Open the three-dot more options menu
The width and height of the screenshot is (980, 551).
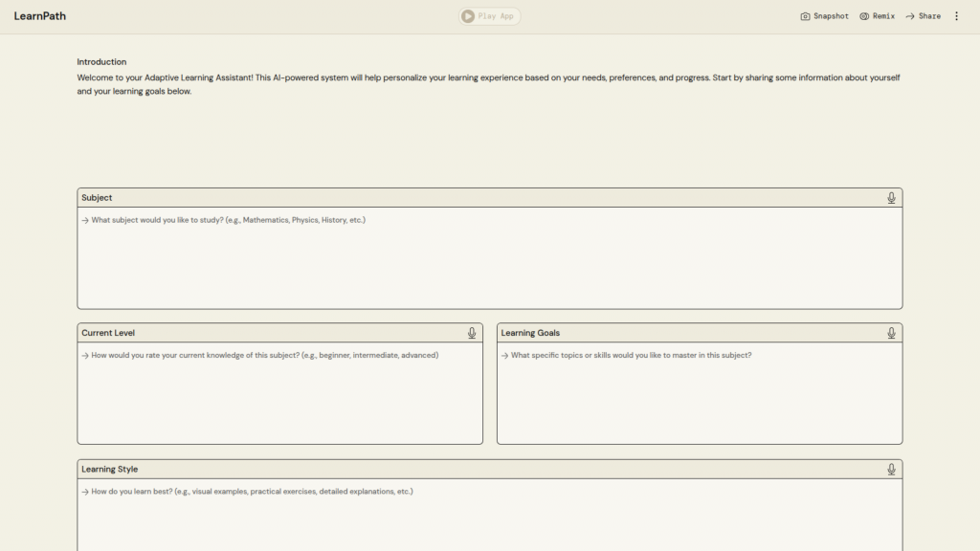click(956, 16)
